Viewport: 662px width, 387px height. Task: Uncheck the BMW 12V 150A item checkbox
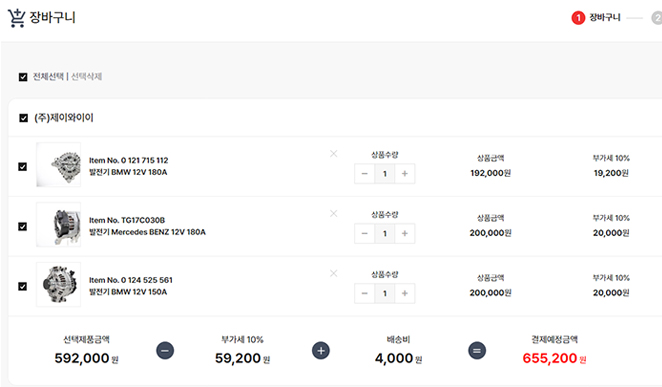pos(23,287)
